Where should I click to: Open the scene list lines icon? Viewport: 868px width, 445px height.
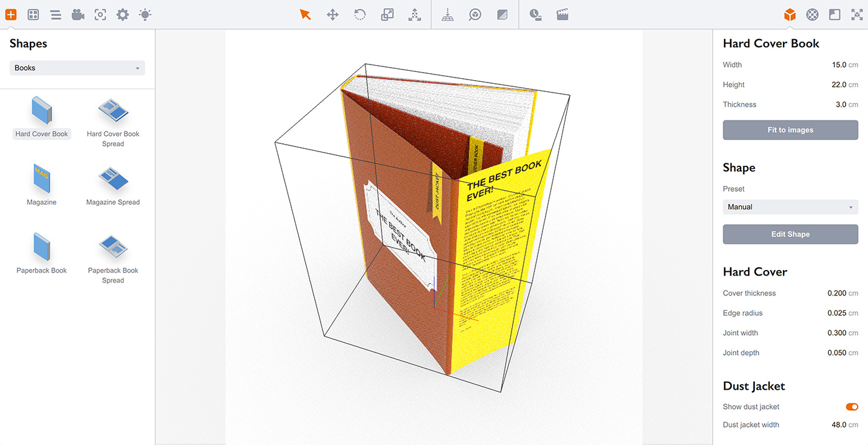click(x=56, y=14)
